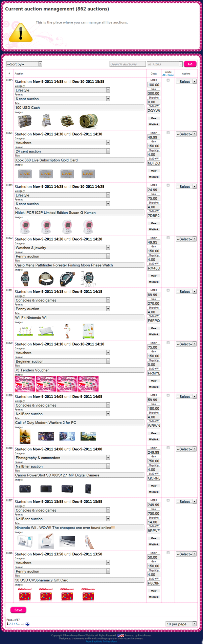Click SMS-KW field of 75 Tenders Voucher
Screen dimensions: 203x644
pos(154,373)
